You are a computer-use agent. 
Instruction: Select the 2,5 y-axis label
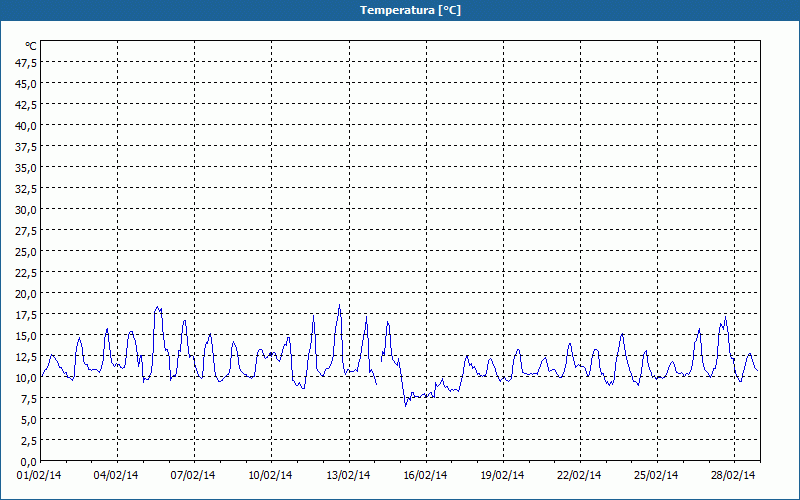pyautogui.click(x=29, y=441)
